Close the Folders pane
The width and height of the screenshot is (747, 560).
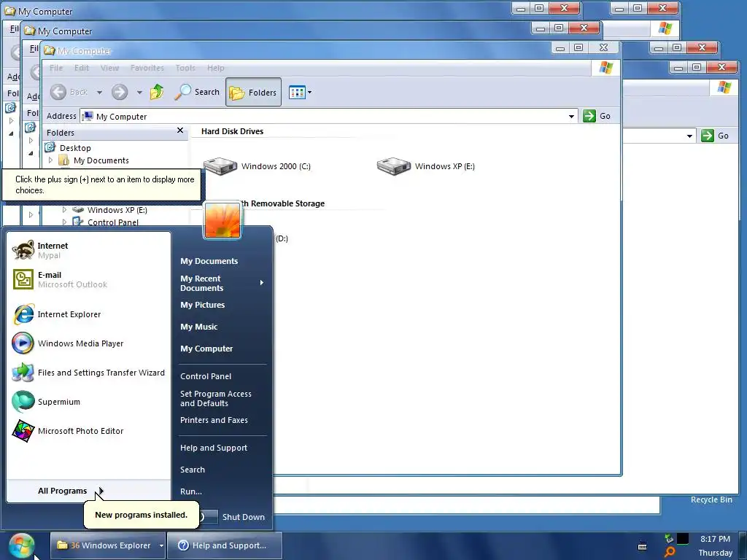180,130
